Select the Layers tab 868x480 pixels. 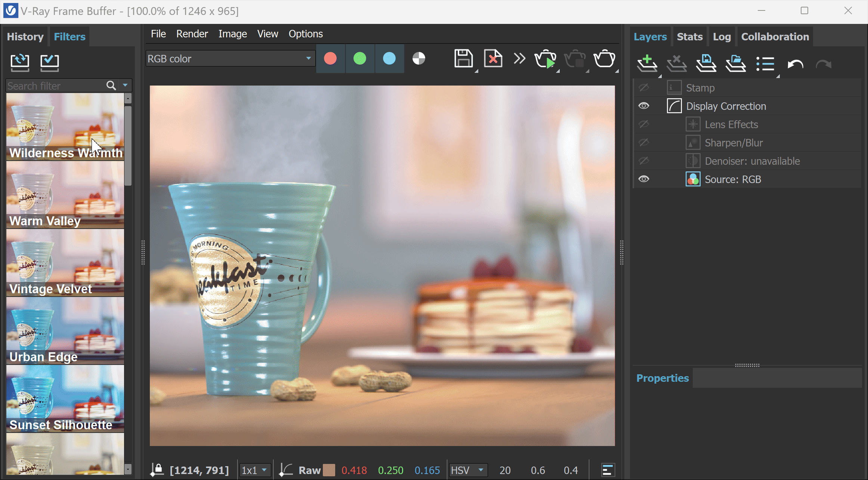tap(650, 37)
